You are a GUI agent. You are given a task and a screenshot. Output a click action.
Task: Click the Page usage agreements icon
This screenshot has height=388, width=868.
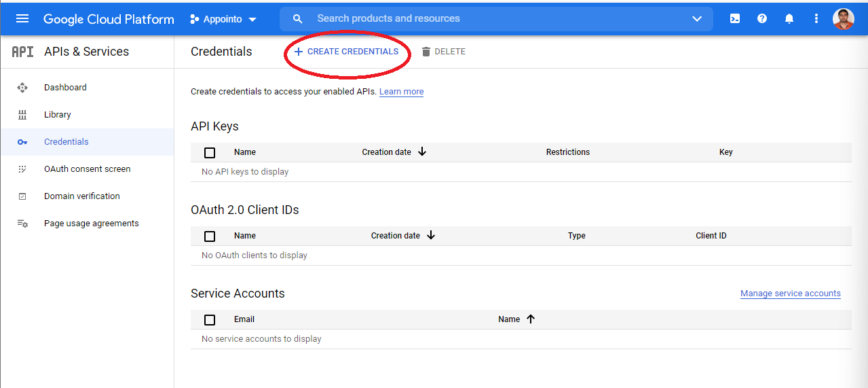pos(22,224)
